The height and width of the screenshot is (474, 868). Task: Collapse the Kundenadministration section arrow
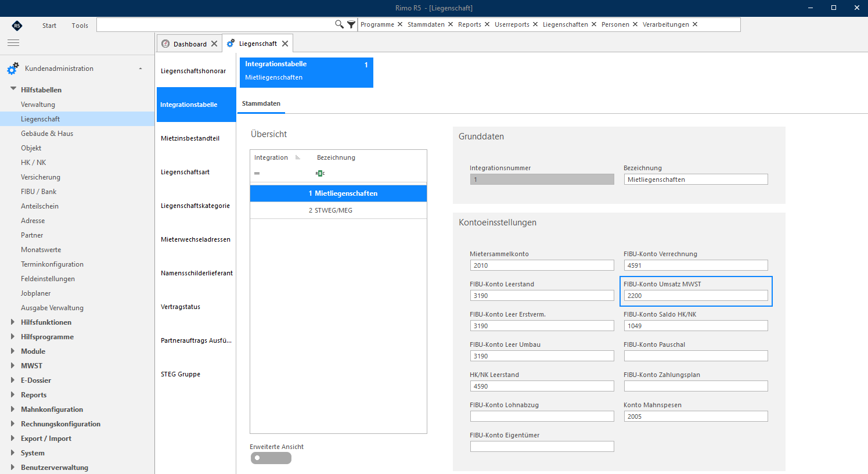pyautogui.click(x=141, y=69)
